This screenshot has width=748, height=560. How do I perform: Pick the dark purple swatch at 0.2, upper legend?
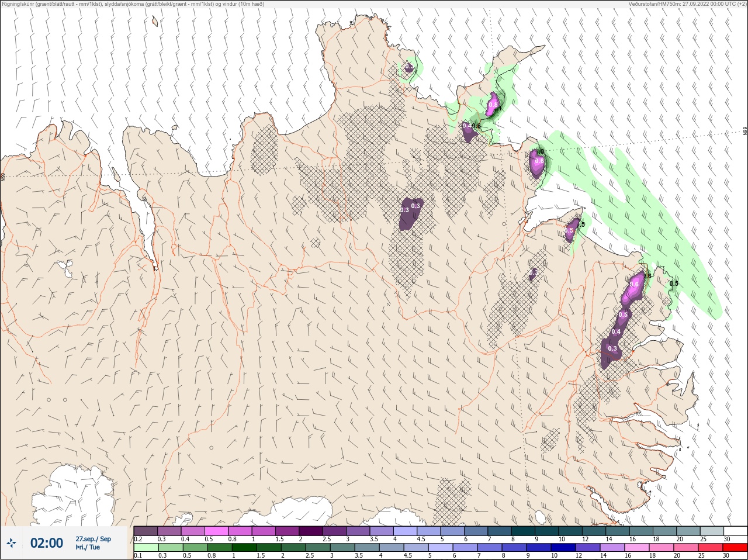(146, 531)
